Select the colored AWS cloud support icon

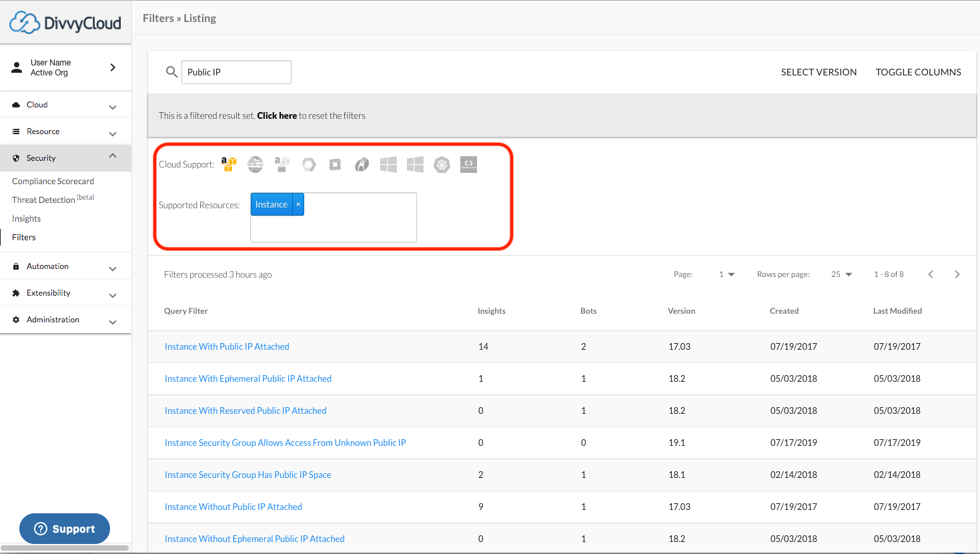tap(229, 164)
